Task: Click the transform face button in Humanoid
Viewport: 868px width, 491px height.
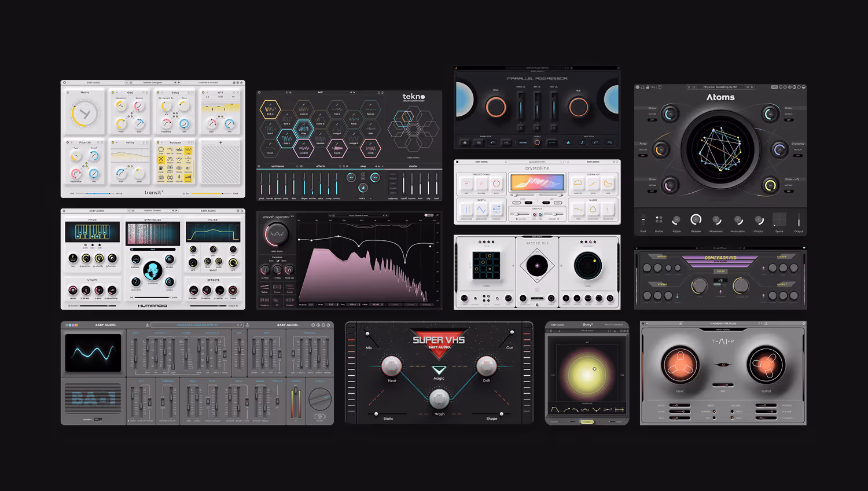Action: [153, 270]
